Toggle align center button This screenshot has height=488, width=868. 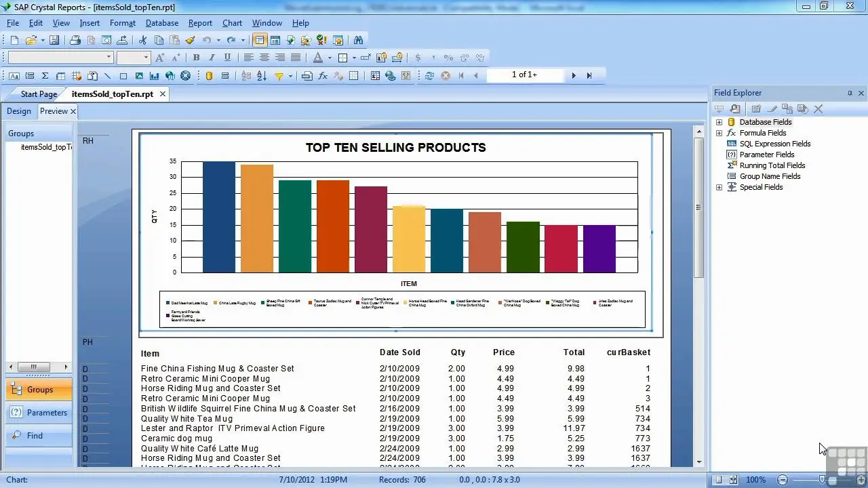click(264, 58)
